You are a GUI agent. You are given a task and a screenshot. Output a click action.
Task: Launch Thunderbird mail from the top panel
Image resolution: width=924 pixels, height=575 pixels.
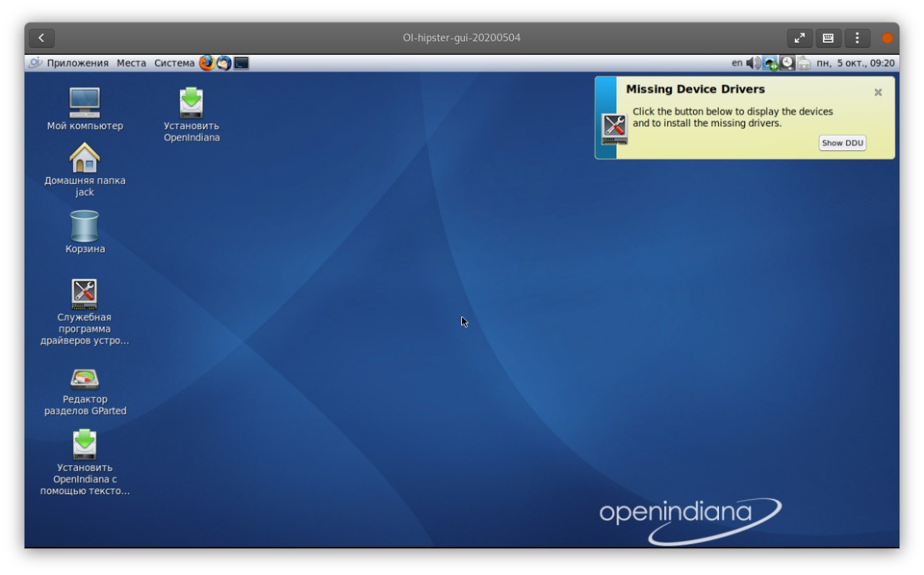[x=224, y=63]
